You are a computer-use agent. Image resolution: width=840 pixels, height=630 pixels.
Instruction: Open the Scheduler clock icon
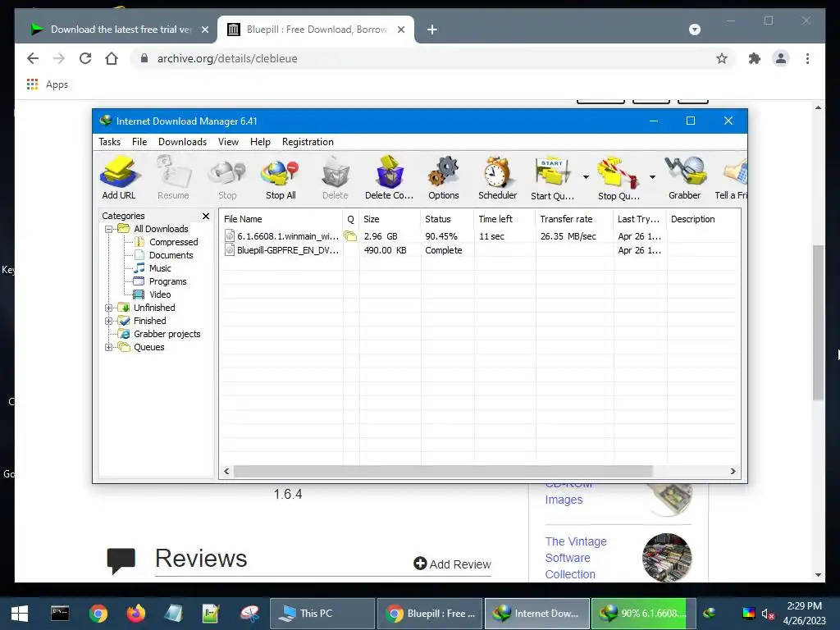(x=498, y=178)
